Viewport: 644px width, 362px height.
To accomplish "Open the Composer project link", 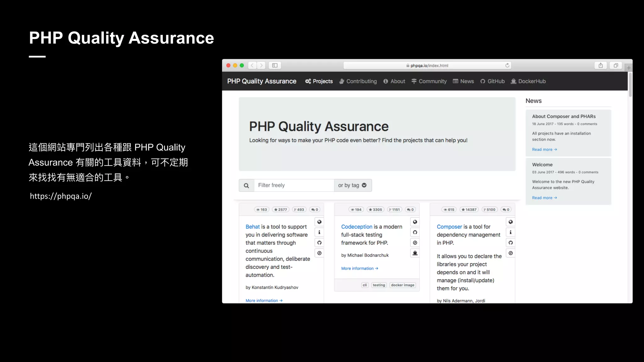I will tap(449, 227).
